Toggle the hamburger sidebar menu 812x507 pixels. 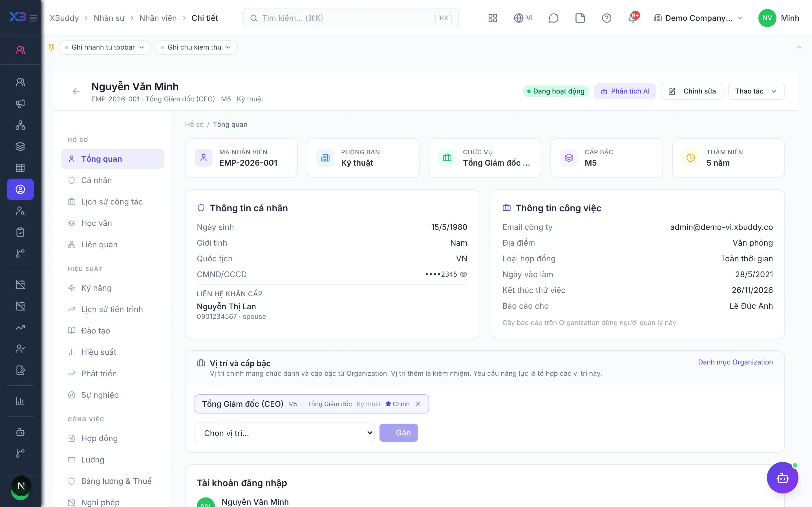[x=33, y=18]
